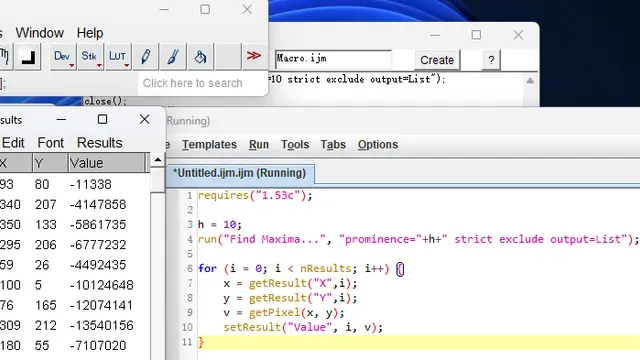Maximize the ImageJ main window
This screenshot has width=640, height=360.
point(205,9)
